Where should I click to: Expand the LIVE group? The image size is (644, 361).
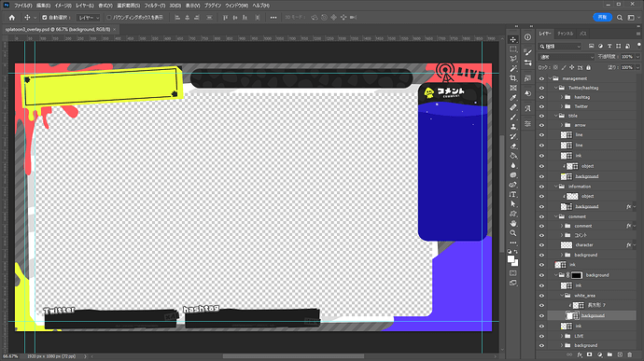562,336
